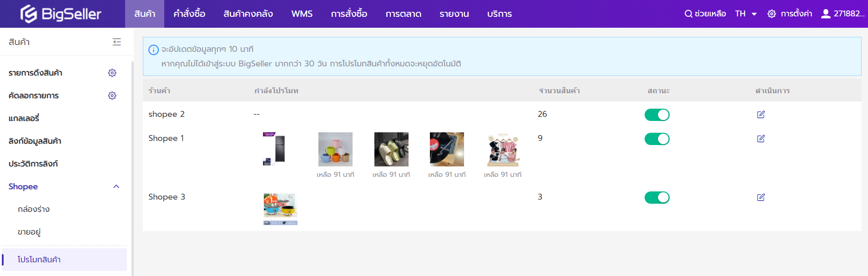Toggle off status switch for shopee 2
868x276 pixels.
(x=656, y=115)
